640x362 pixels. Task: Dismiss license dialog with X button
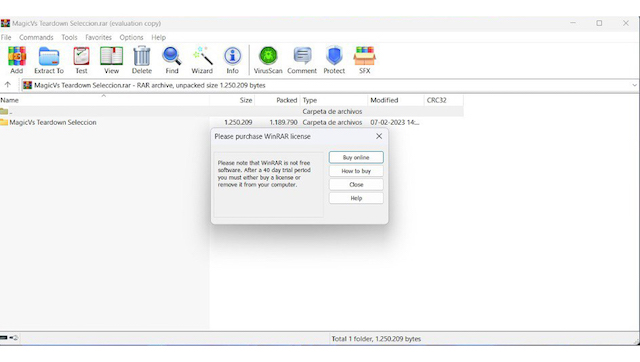(x=379, y=136)
